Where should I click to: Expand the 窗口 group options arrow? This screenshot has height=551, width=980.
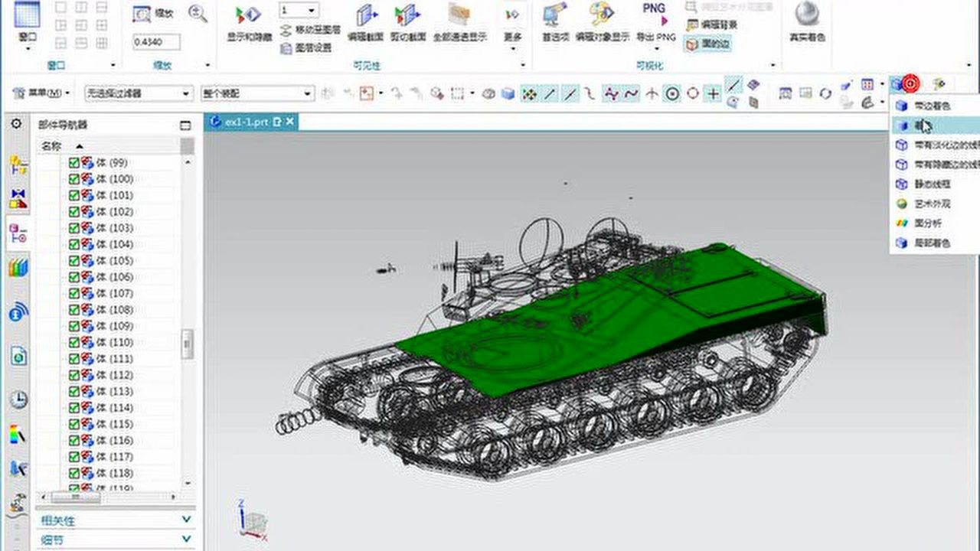(113, 66)
